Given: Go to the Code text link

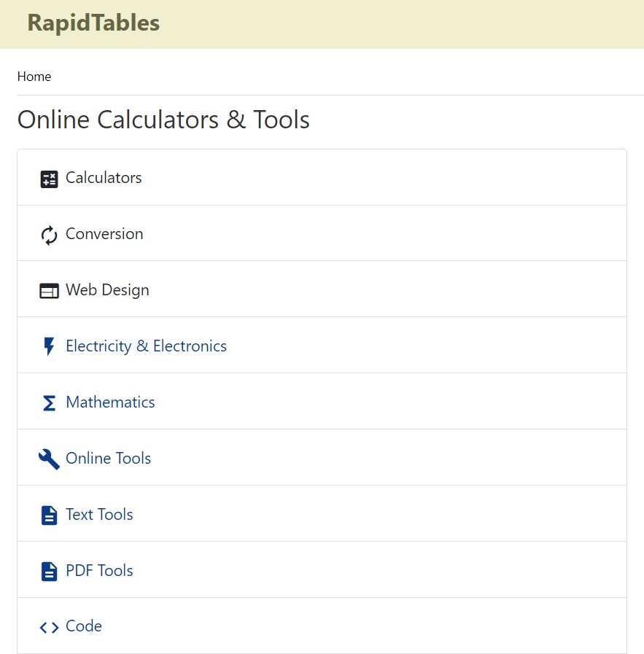Looking at the screenshot, I should (x=84, y=626).
